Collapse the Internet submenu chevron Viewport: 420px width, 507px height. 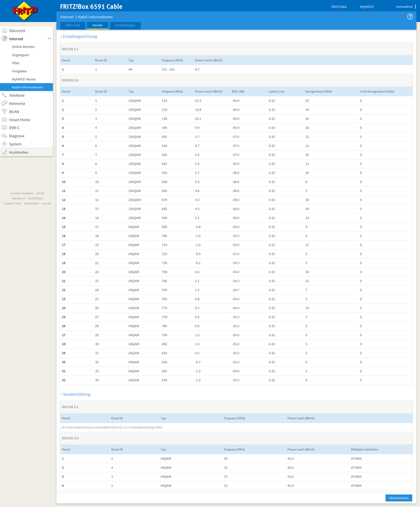(x=49, y=39)
